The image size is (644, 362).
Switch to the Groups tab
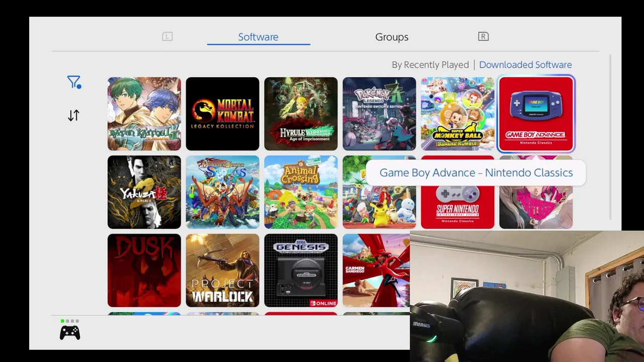click(391, 37)
